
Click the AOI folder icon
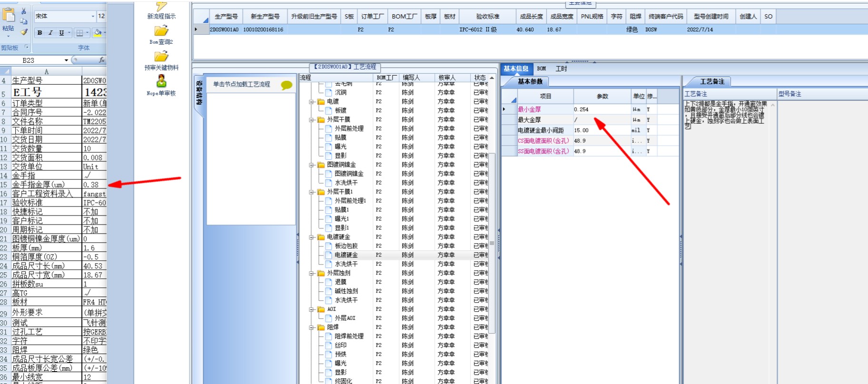[x=321, y=309]
